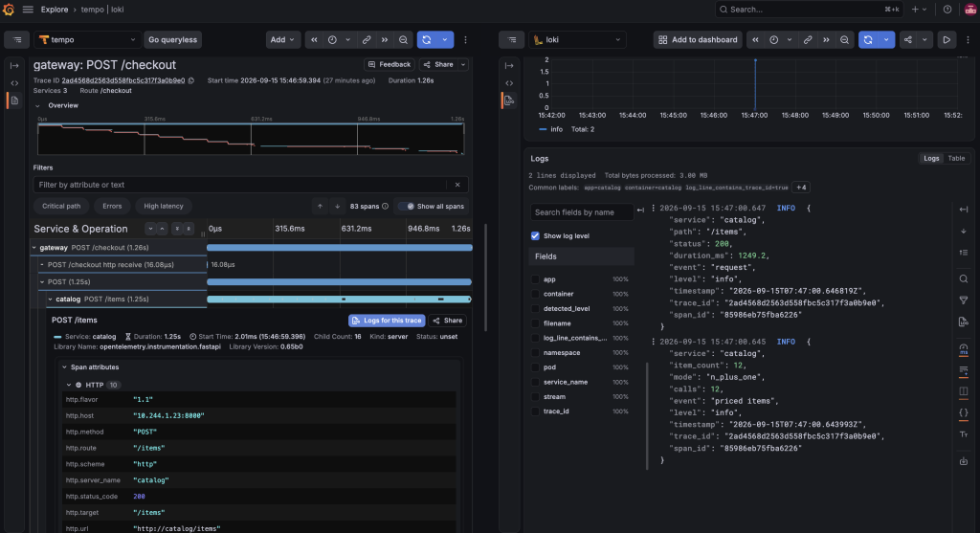Clear the span filter text
Screen dimensions: 980x533
[x=457, y=185]
